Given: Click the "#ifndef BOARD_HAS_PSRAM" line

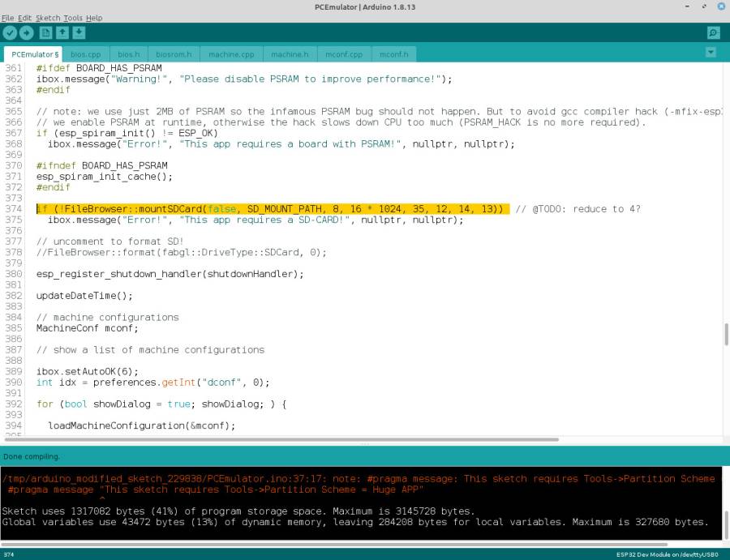Looking at the screenshot, I should 102,165.
